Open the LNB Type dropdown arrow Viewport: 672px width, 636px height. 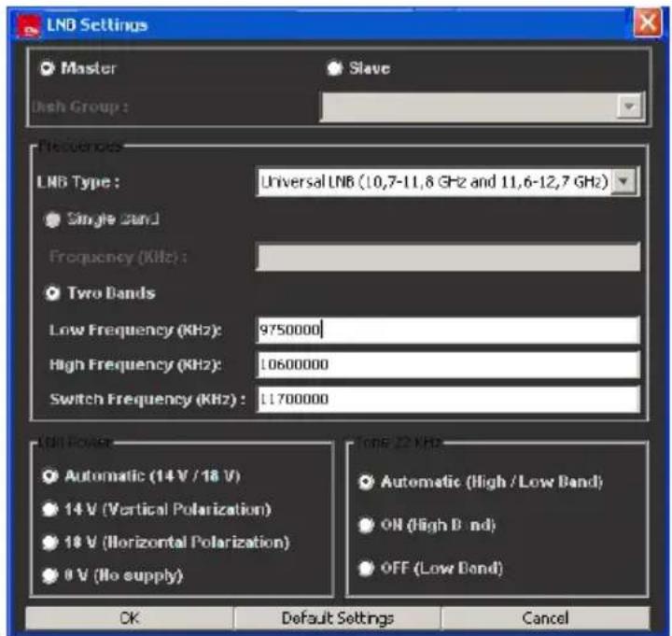(x=623, y=181)
